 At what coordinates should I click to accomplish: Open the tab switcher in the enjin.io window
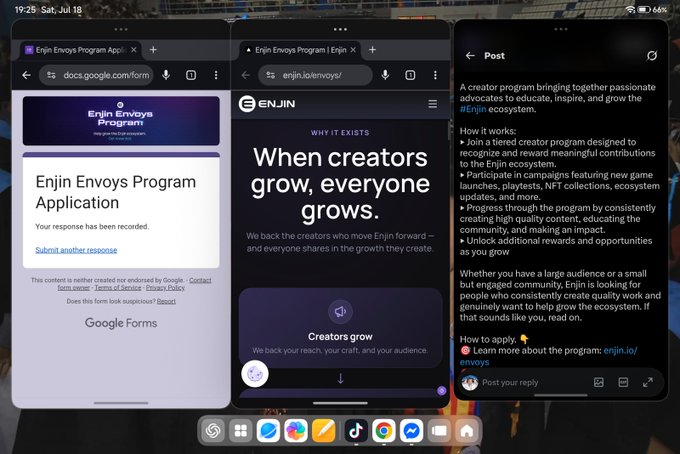click(410, 75)
